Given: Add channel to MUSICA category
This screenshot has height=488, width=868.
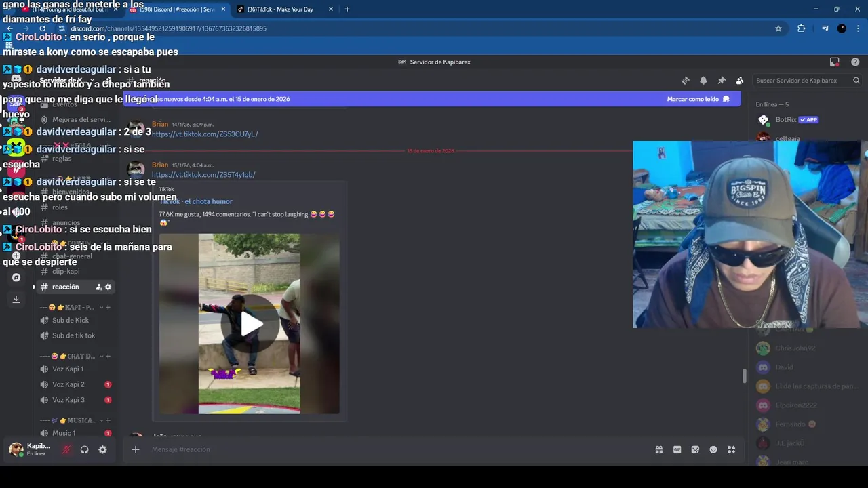Looking at the screenshot, I should click(108, 420).
